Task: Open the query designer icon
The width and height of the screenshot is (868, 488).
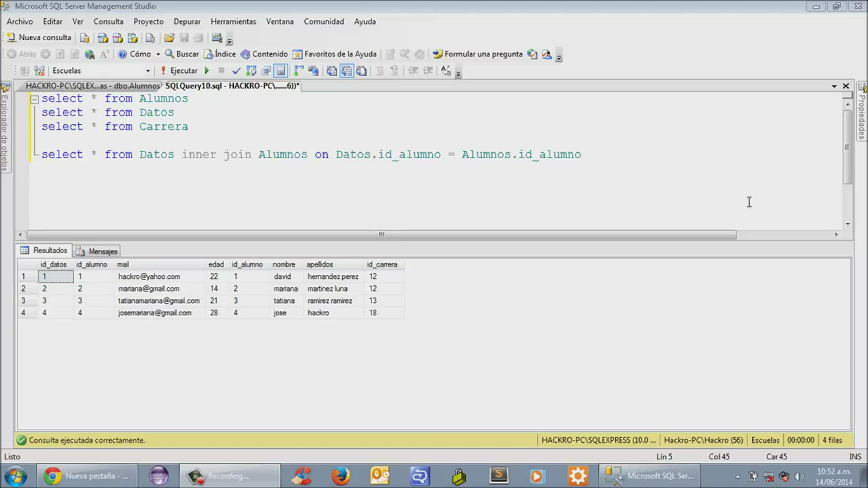Action: click(x=266, y=70)
